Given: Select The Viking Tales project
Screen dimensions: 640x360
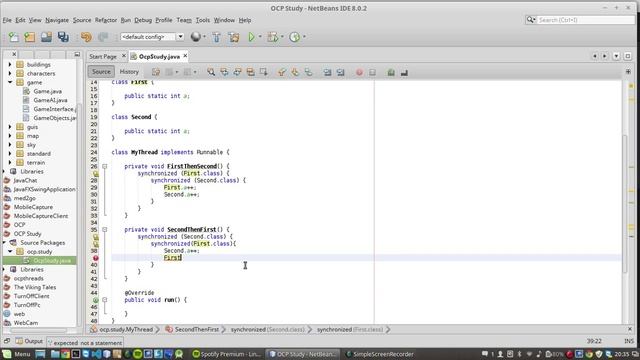Looking at the screenshot, I should coord(35,287).
